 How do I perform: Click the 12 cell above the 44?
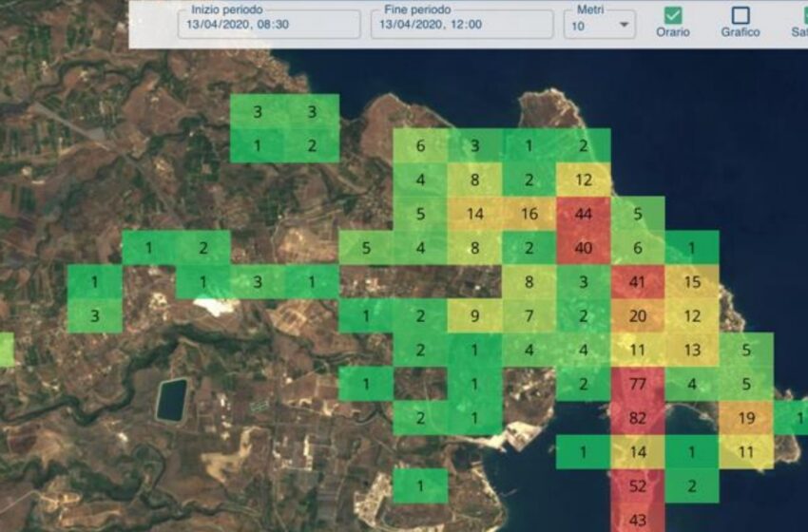click(584, 180)
